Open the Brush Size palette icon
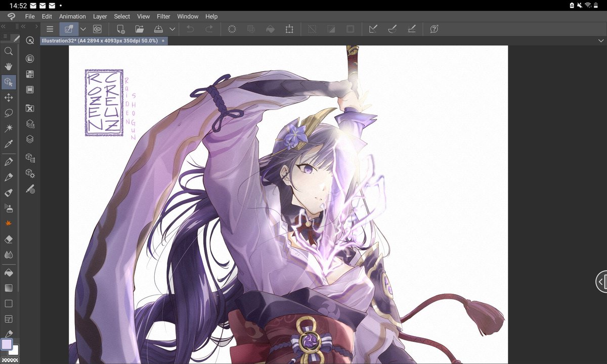Viewport: 607px width, 364px height. (30, 190)
